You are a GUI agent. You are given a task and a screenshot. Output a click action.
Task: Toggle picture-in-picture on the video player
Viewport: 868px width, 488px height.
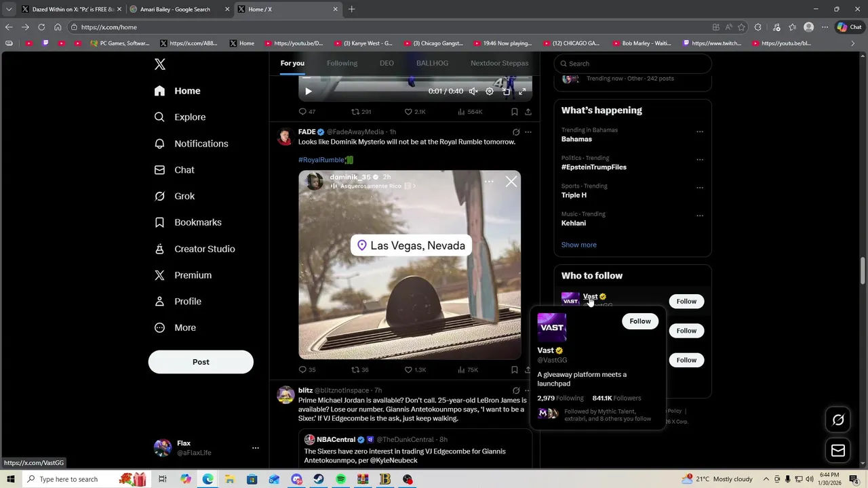[x=506, y=91]
